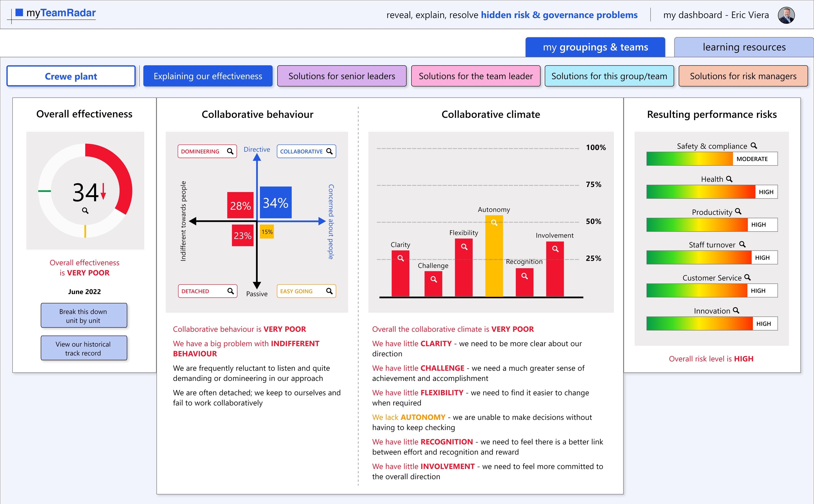Open DOMINEERING behaviour details box
The width and height of the screenshot is (814, 504).
point(207,151)
